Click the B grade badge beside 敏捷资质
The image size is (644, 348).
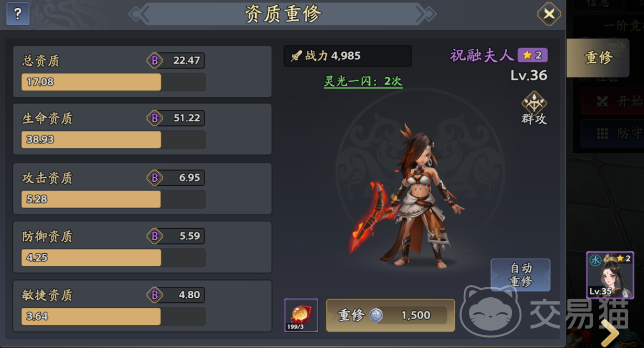click(x=154, y=295)
